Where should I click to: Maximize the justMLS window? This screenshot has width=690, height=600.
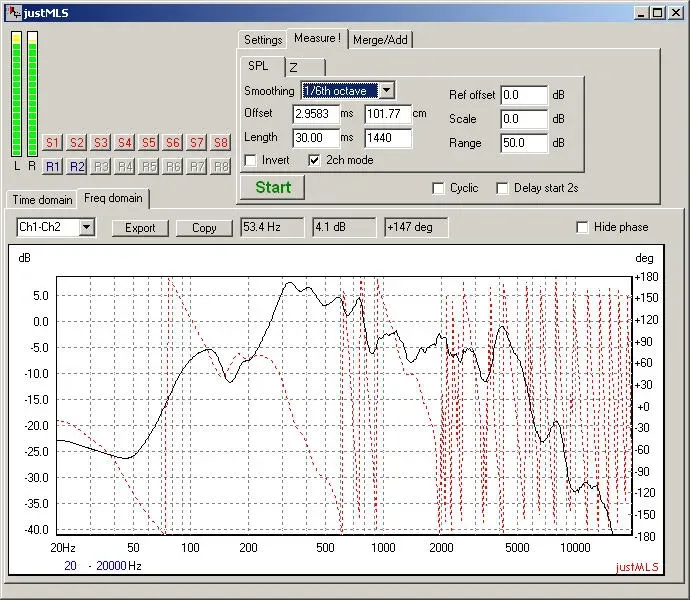658,13
